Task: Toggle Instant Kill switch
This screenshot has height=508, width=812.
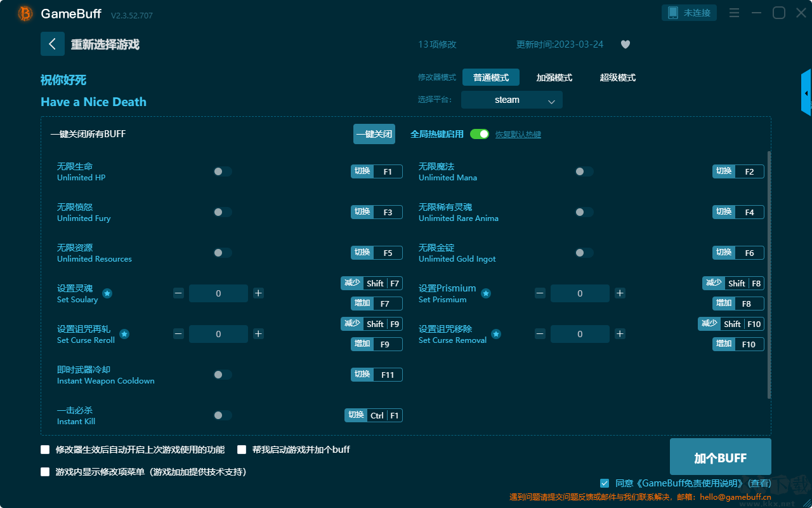Action: coord(223,415)
